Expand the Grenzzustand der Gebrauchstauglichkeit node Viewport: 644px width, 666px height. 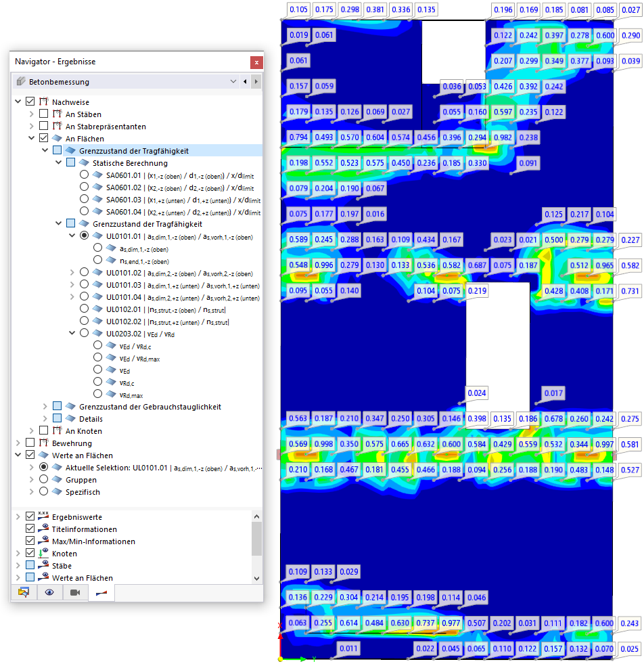45,407
